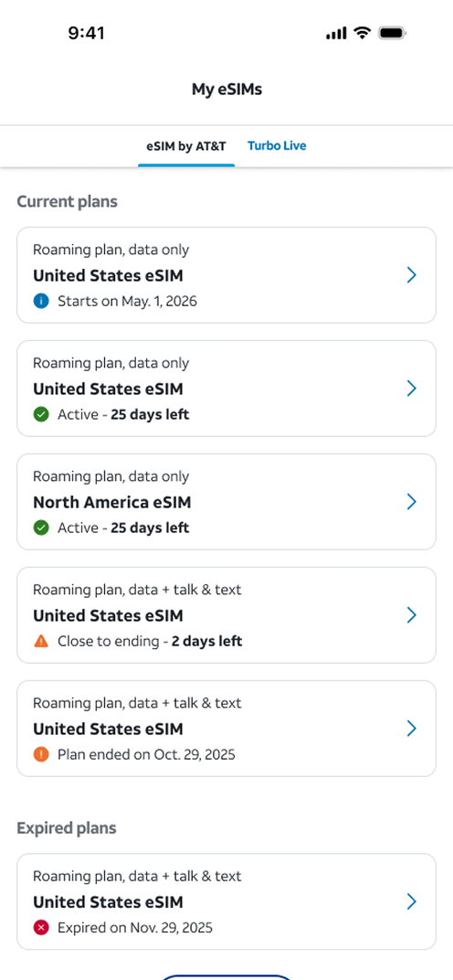This screenshot has width=453, height=980.
Task: Open the North America eSIM plan title
Action: tap(111, 502)
